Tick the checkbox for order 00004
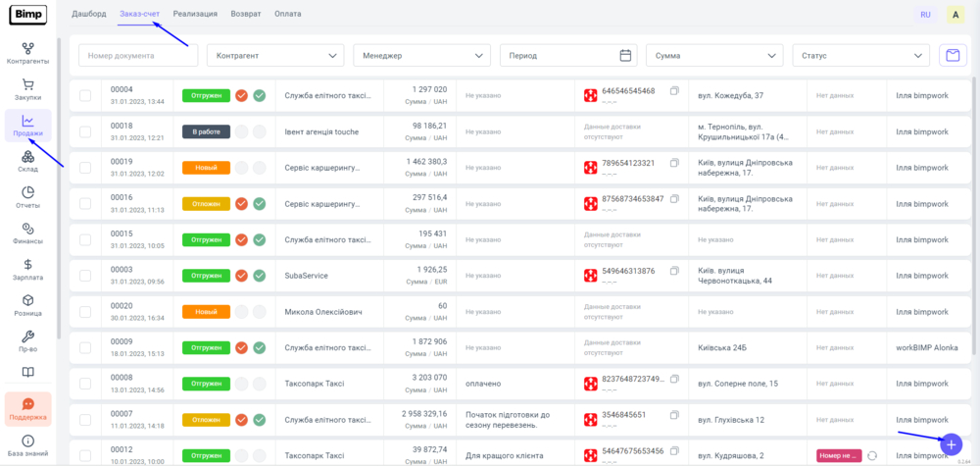 [85, 95]
